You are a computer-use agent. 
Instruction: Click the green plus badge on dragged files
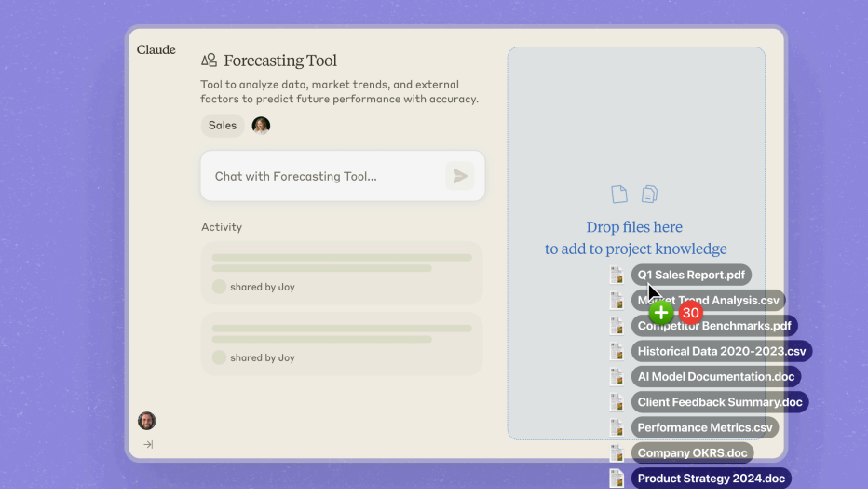tap(661, 313)
